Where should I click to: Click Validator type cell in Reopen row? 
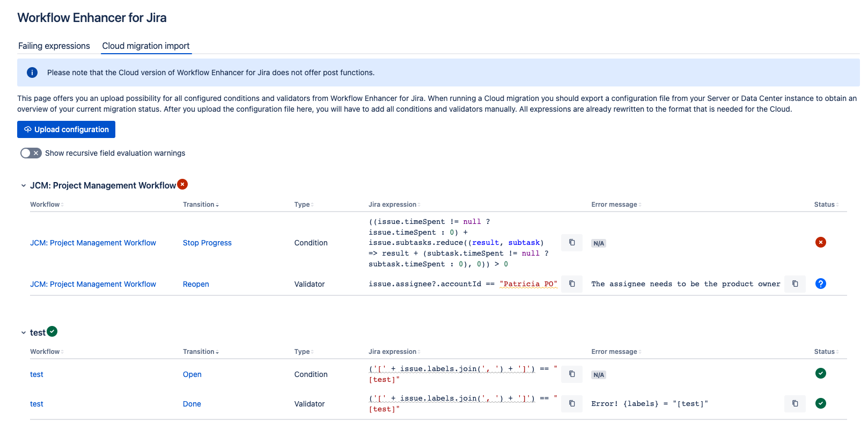pos(310,284)
